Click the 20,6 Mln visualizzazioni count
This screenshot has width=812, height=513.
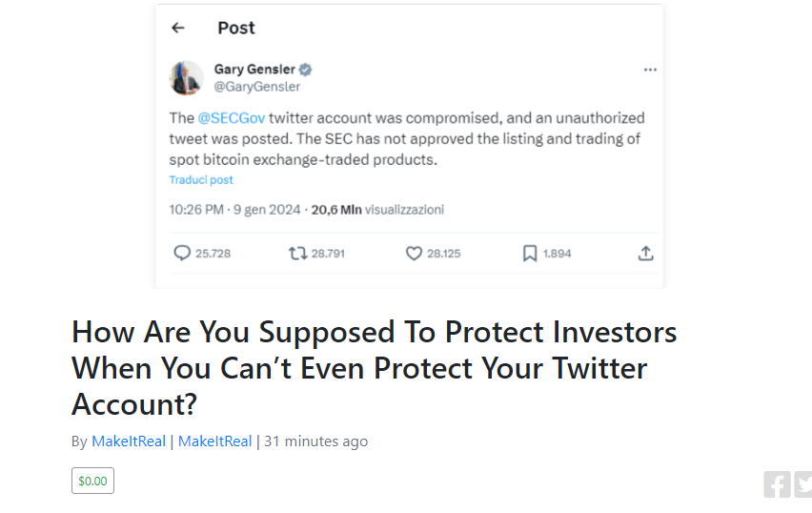pos(377,210)
